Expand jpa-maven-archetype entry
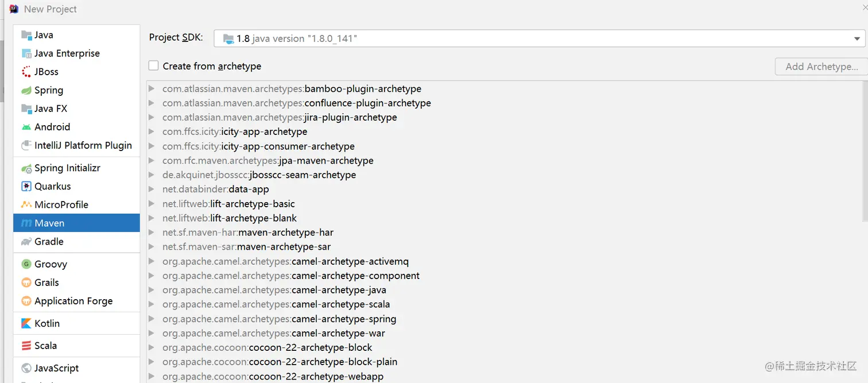The width and height of the screenshot is (868, 383). [x=152, y=160]
